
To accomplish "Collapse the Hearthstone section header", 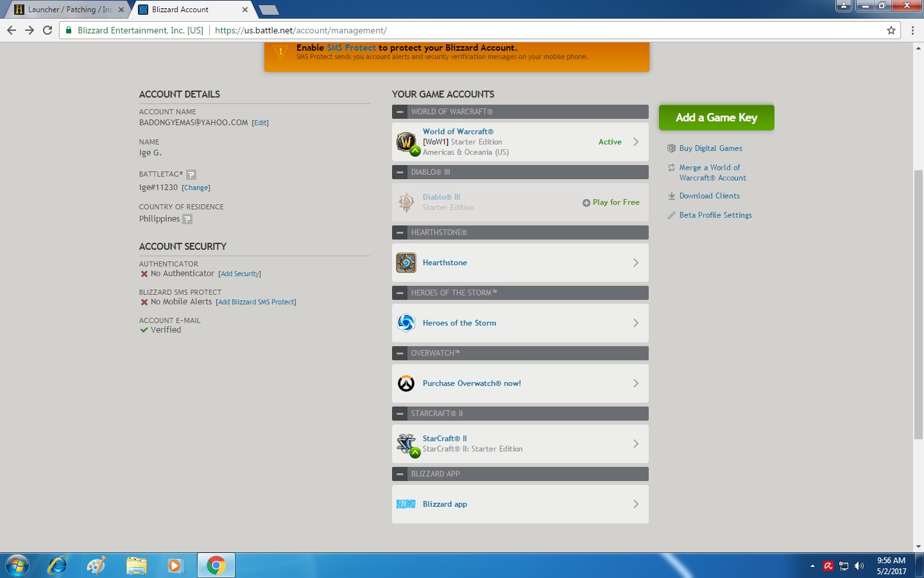I will (x=400, y=232).
